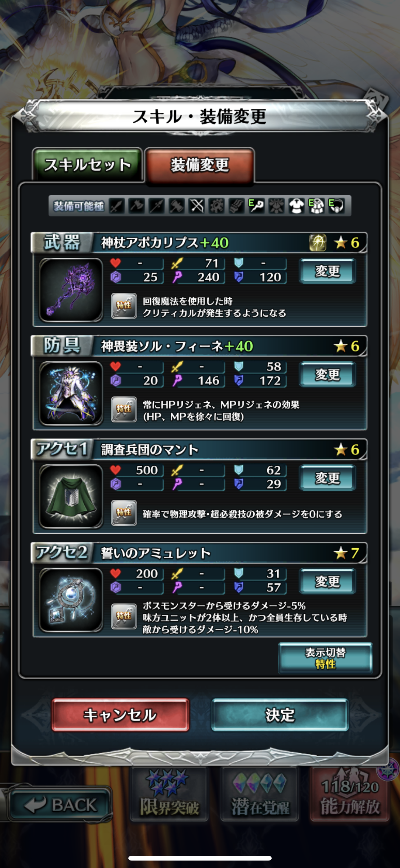The height and width of the screenshot is (868, 400).
Task: Change the armor with its 変更 button
Action: point(327,374)
